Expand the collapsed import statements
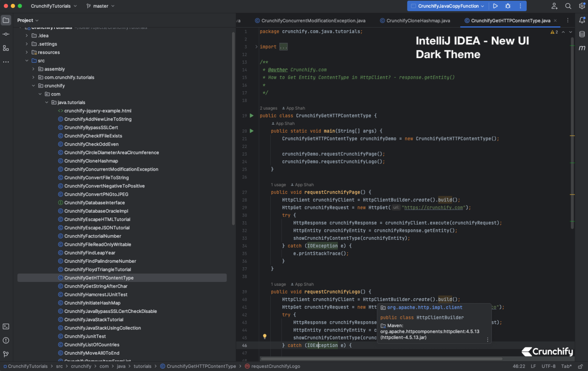The width and height of the screenshot is (588, 371). click(x=283, y=46)
